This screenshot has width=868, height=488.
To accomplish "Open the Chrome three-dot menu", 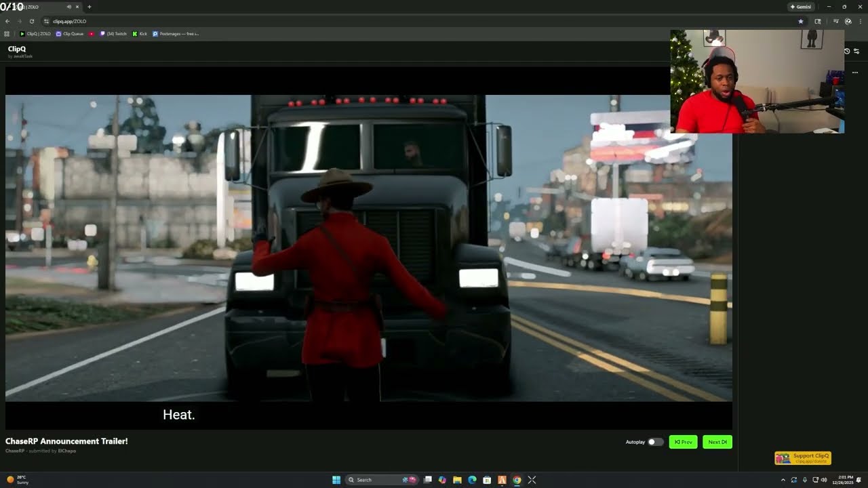I will tap(859, 21).
